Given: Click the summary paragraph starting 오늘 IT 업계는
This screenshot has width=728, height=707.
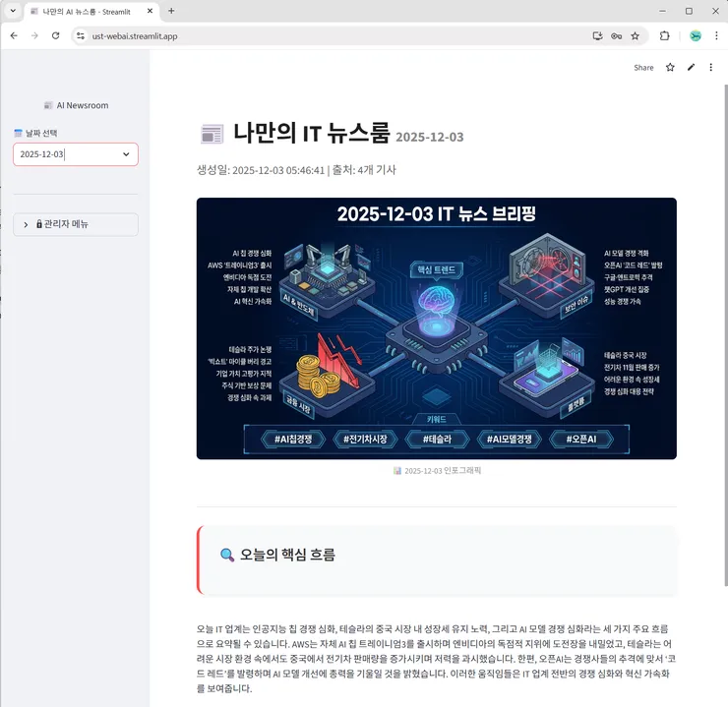Looking at the screenshot, I should 436,658.
